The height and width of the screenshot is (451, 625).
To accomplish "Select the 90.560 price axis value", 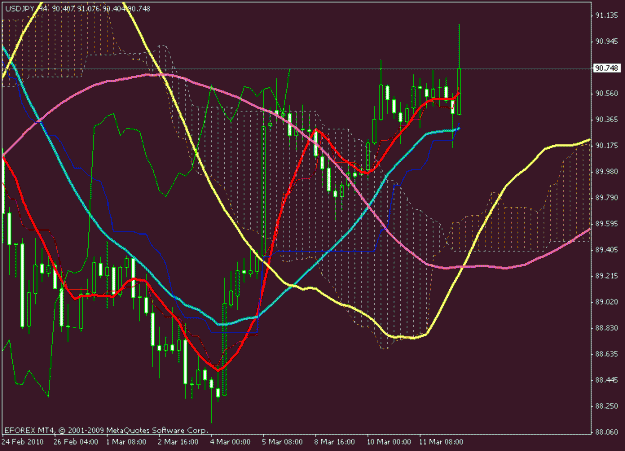I will [607, 93].
